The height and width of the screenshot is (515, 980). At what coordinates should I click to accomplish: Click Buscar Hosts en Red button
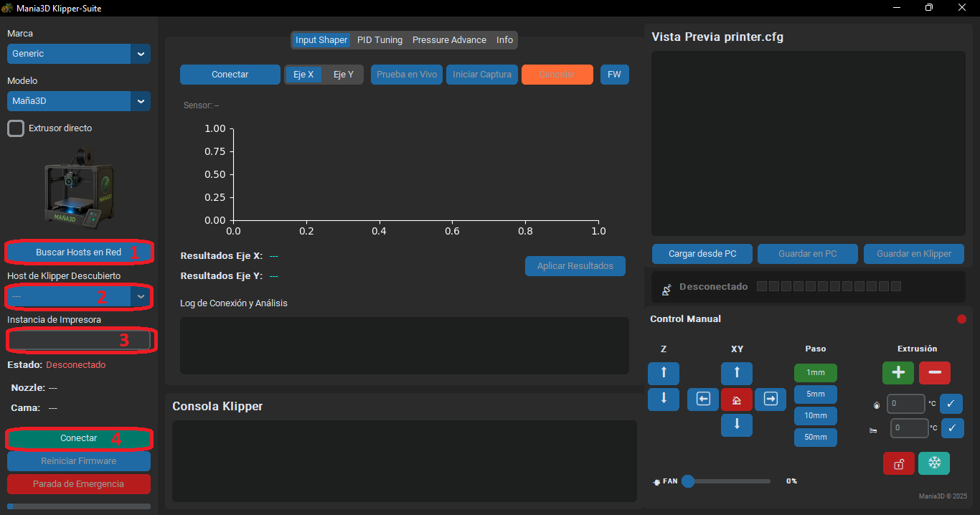79,252
